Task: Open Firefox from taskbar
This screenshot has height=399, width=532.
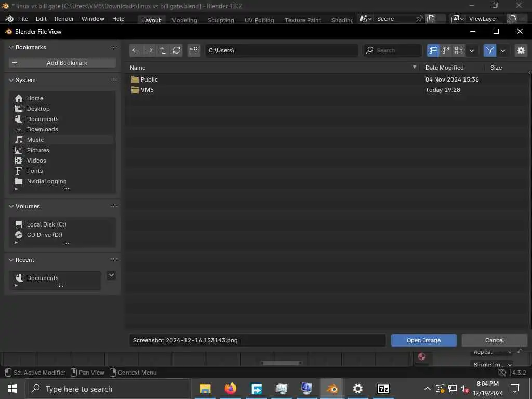Action: (x=230, y=389)
